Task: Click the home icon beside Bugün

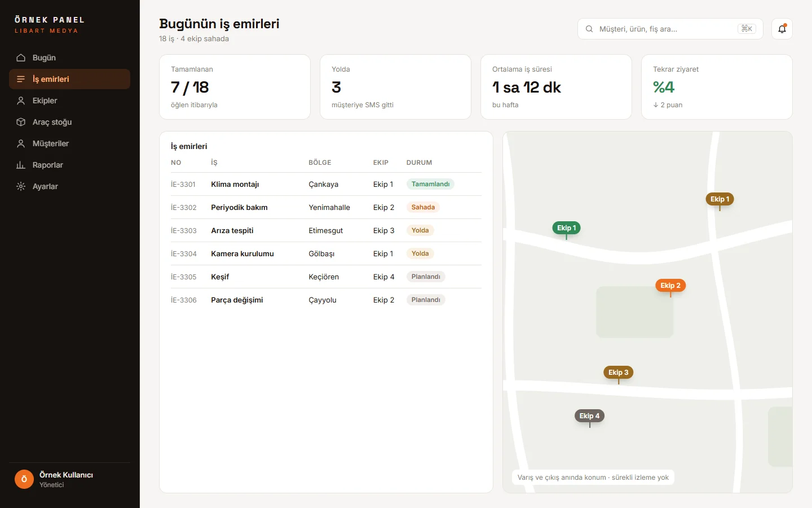Action: click(x=21, y=58)
